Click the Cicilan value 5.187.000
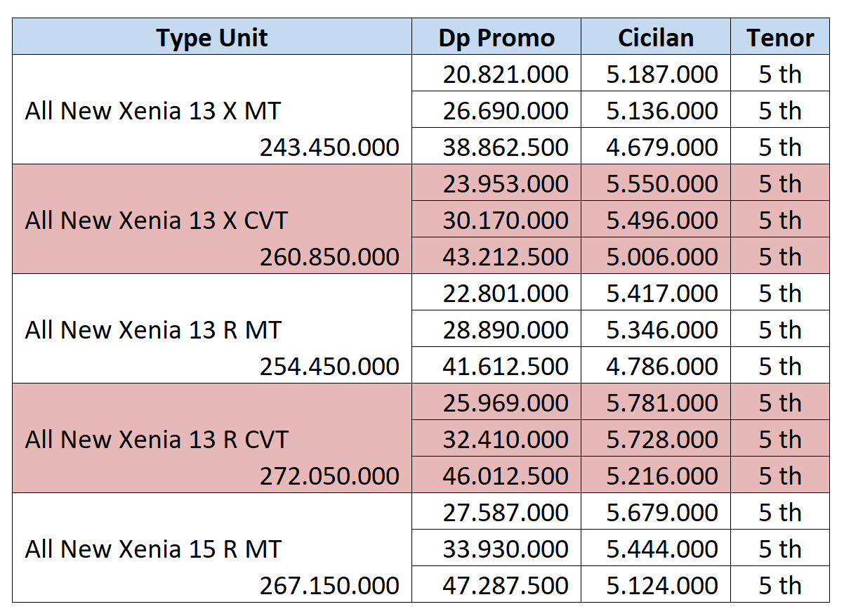This screenshot has height=616, width=844. 662,74
